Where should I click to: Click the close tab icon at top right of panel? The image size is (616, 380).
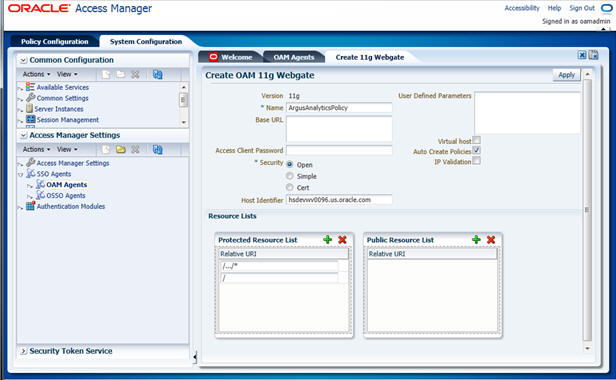582,55
